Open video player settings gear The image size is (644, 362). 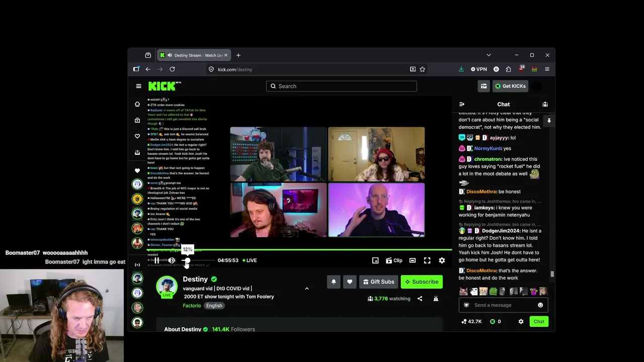442,260
